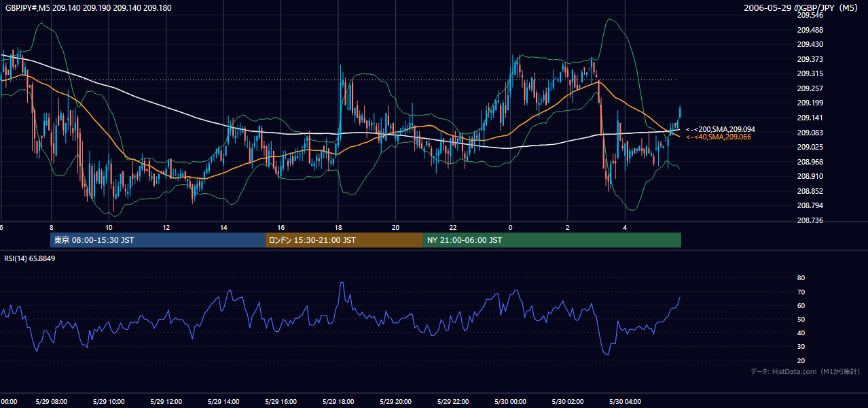
Task: Click price level 208.736 on axis
Action: click(810, 220)
